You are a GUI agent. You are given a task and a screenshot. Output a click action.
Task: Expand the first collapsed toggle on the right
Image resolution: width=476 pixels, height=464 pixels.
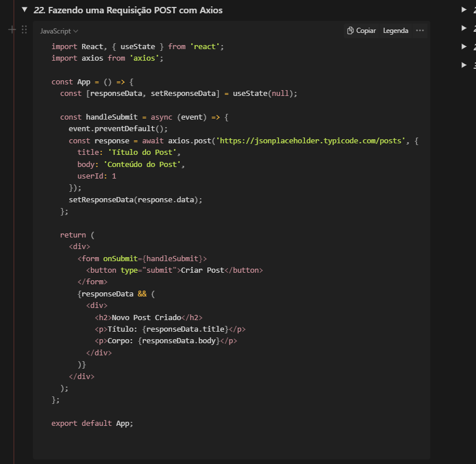(x=464, y=9)
